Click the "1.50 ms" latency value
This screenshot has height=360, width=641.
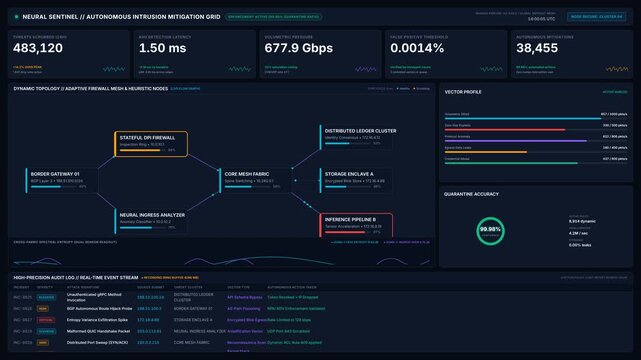[162, 48]
